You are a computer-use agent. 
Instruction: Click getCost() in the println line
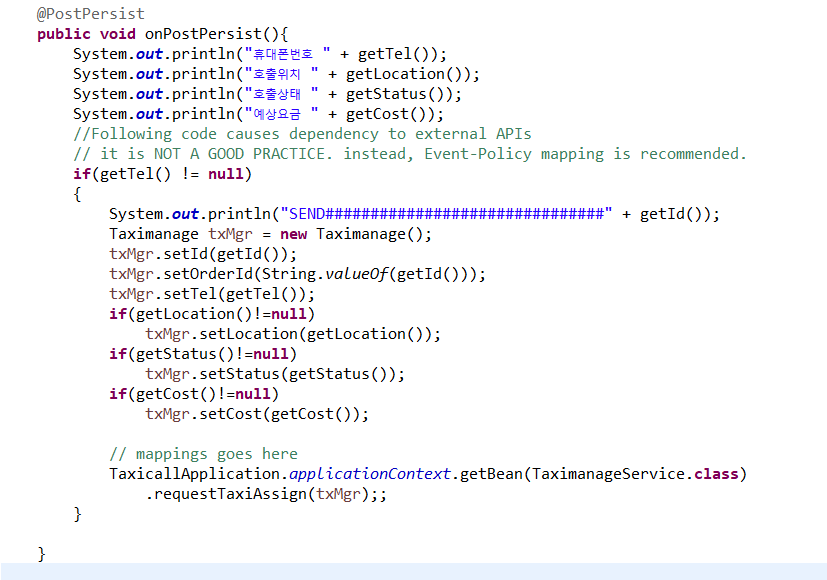coord(389,114)
